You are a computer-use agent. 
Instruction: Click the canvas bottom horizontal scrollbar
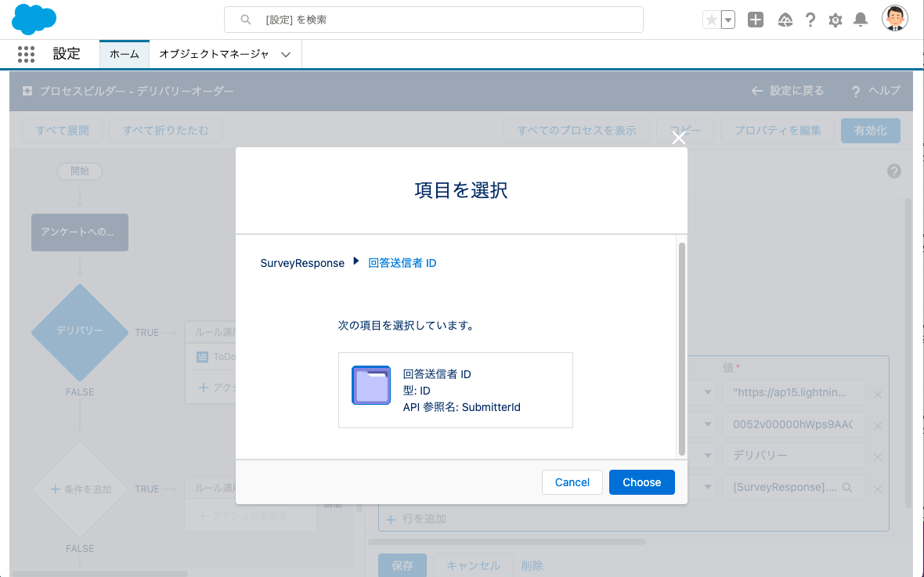click(99, 573)
